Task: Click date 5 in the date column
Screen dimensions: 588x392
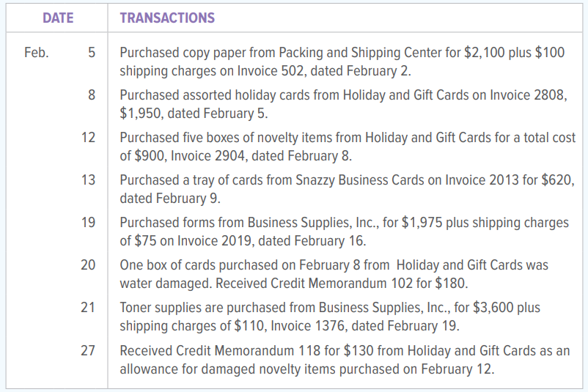Action: 92,52
